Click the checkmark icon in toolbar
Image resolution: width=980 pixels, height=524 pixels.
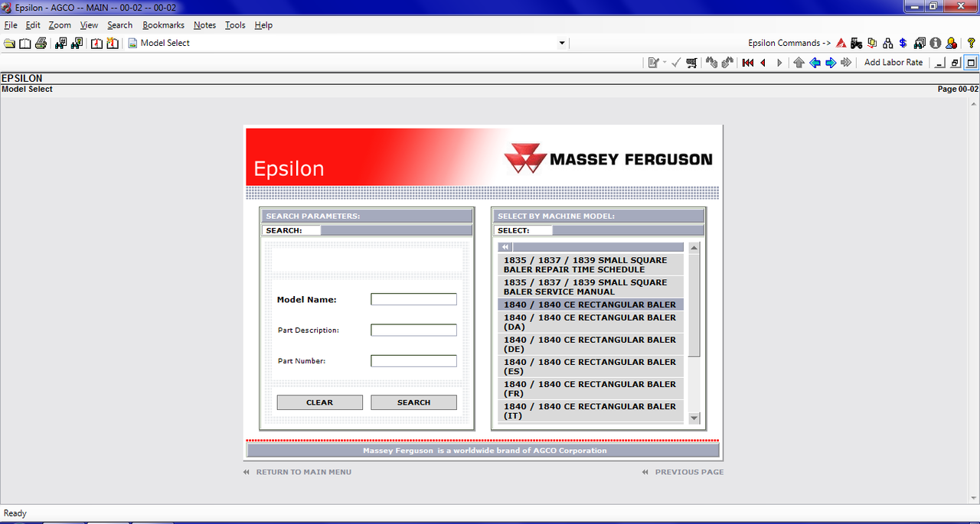pos(676,63)
